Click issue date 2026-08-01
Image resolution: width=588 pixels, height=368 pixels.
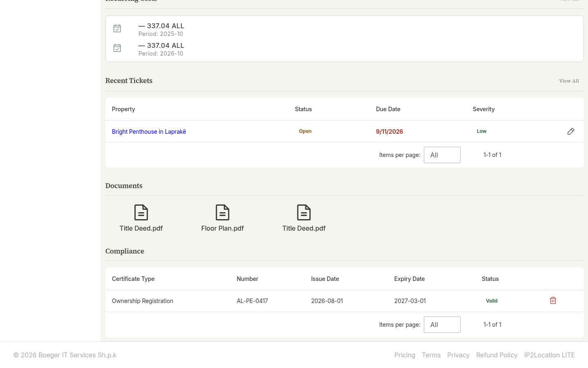(327, 301)
